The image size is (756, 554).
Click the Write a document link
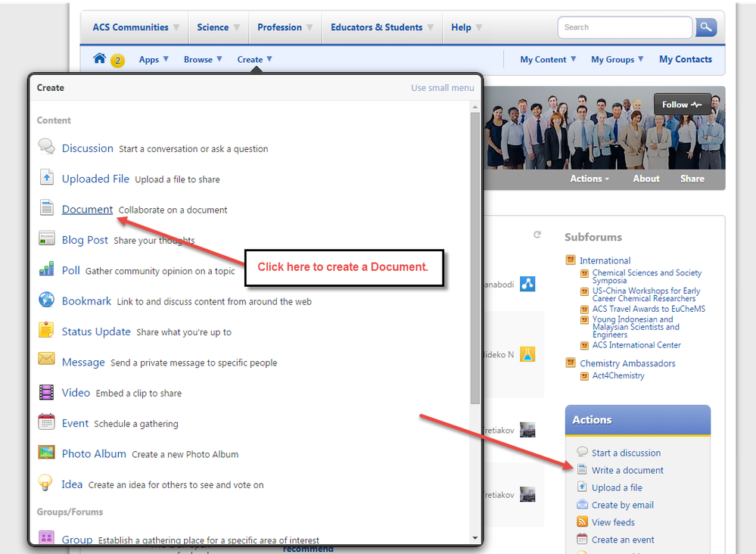(627, 470)
